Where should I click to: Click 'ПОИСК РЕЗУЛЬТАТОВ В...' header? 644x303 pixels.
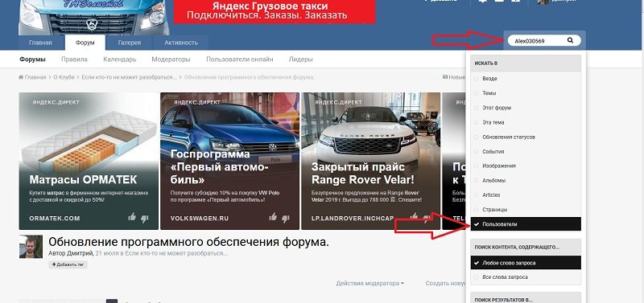(x=526, y=298)
